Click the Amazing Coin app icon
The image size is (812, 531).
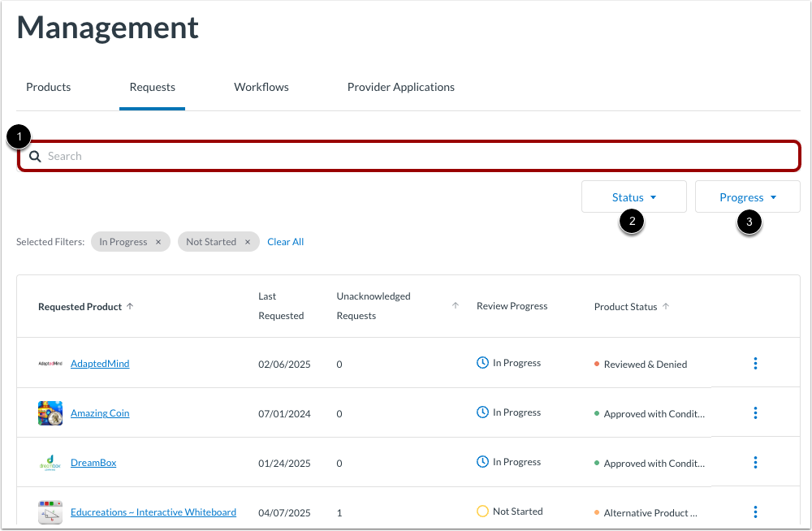click(50, 413)
